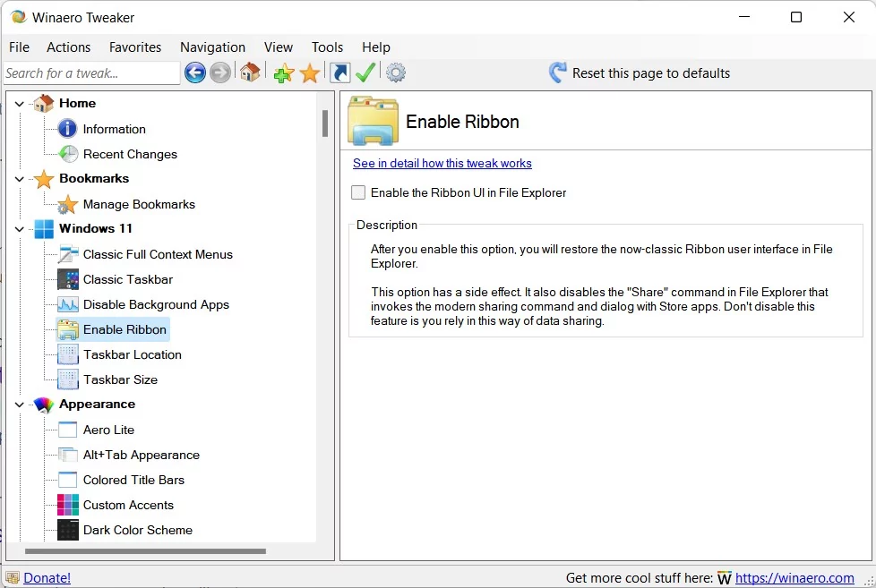Click the winaero W logo in status bar

(724, 578)
